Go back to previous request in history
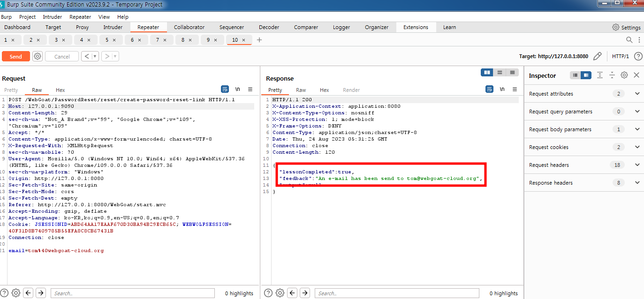This screenshot has height=299, width=644. pyautogui.click(x=86, y=56)
